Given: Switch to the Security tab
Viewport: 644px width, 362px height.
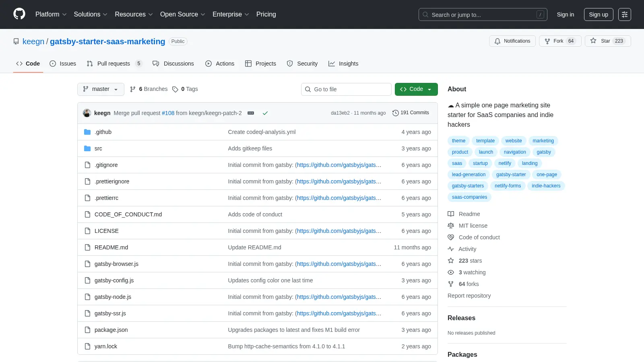Looking at the screenshot, I should [302, 64].
